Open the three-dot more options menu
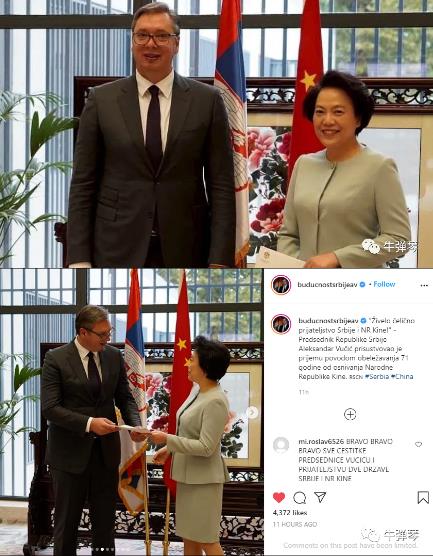 pos(424,285)
